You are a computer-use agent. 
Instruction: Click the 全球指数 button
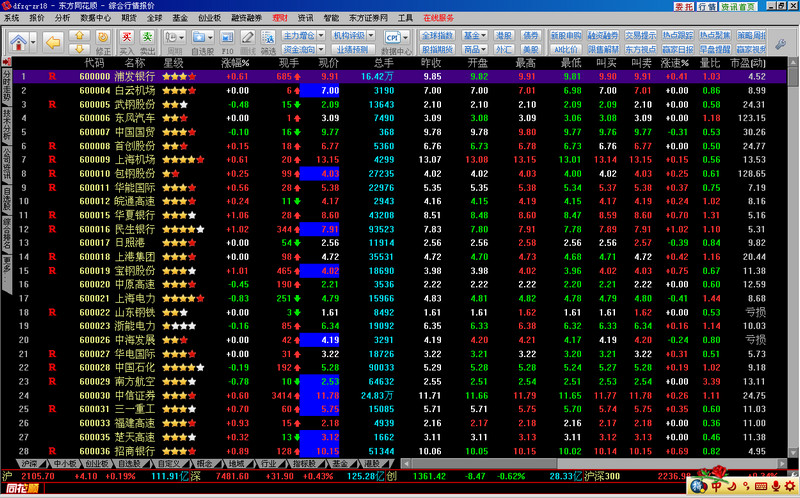(x=438, y=35)
